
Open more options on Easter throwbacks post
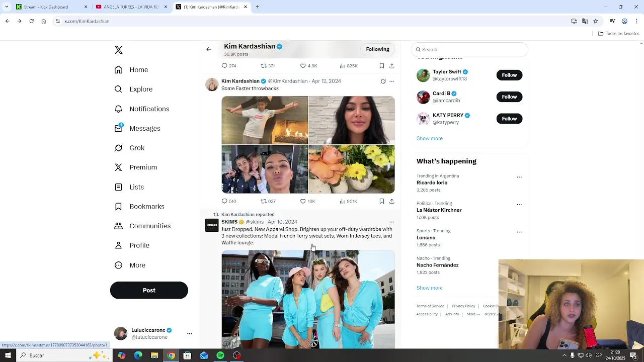392,81
